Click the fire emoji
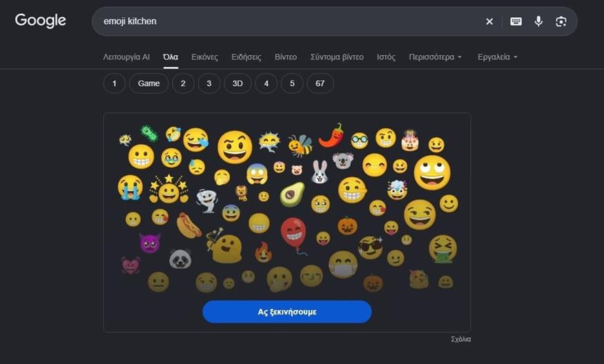The width and height of the screenshot is (604, 364). (x=264, y=252)
